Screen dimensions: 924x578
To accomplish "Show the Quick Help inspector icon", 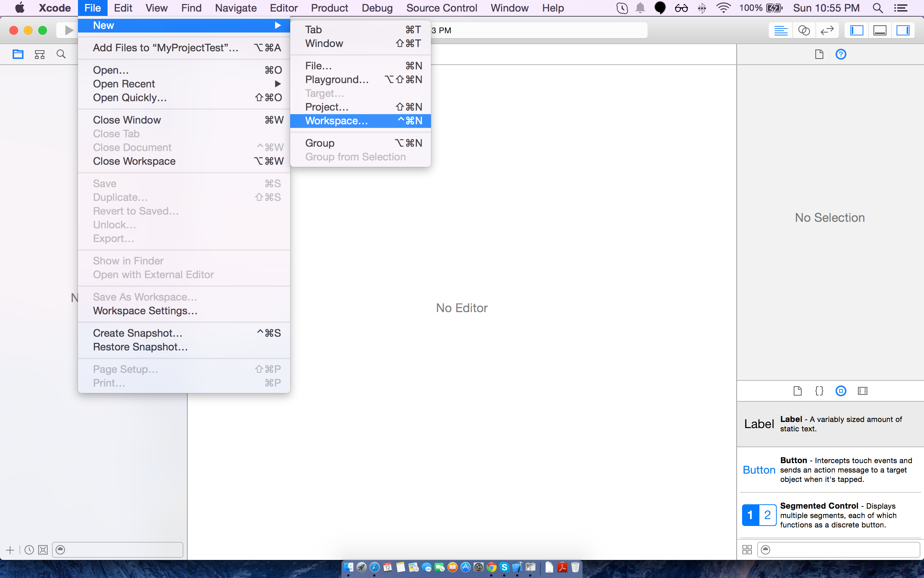I will click(x=841, y=54).
